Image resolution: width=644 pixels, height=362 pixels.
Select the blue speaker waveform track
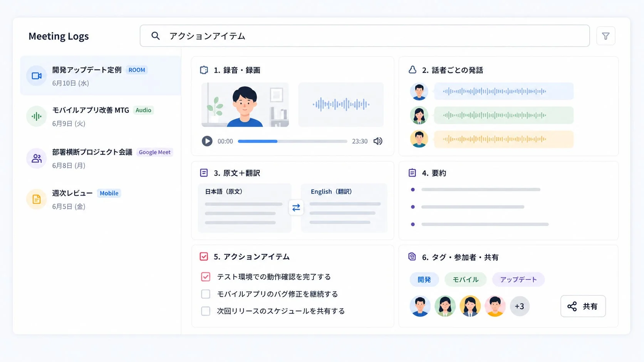(504, 92)
